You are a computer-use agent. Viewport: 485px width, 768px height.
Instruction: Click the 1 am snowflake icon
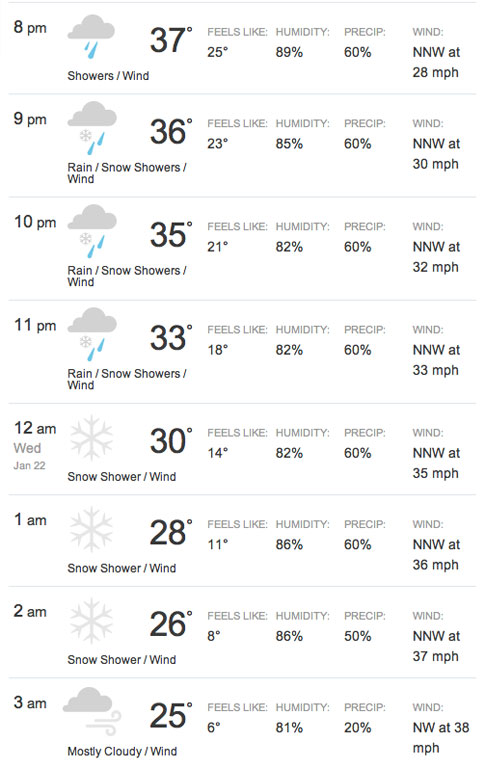(x=92, y=530)
